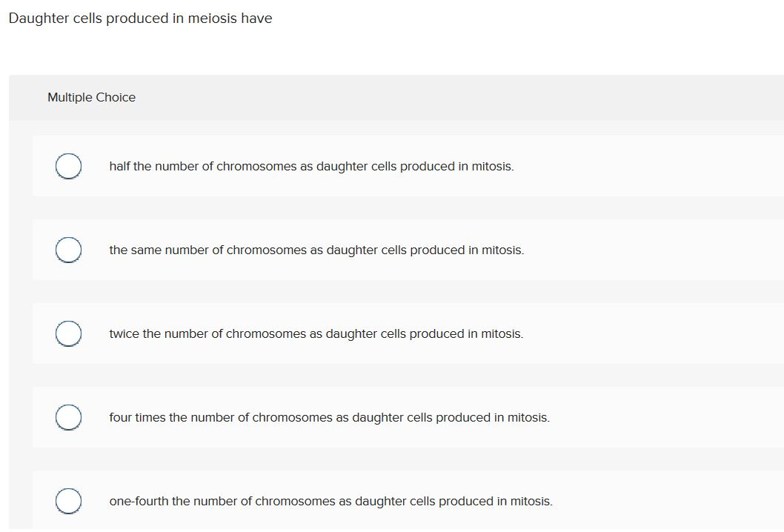
Task: Select the 'same number of chromosomes' option
Action: [x=68, y=250]
